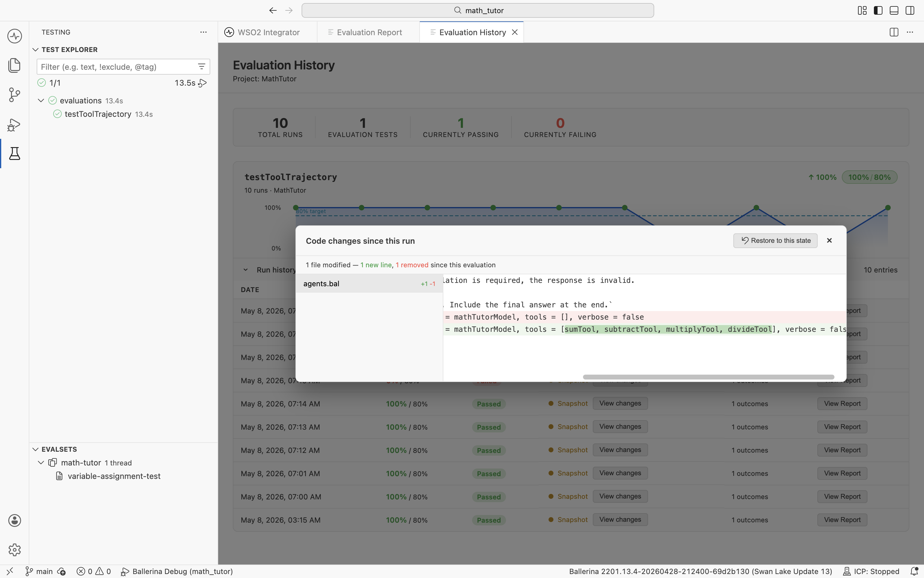The height and width of the screenshot is (578, 924).
Task: Click the go back arrow in title bar
Action: (273, 10)
